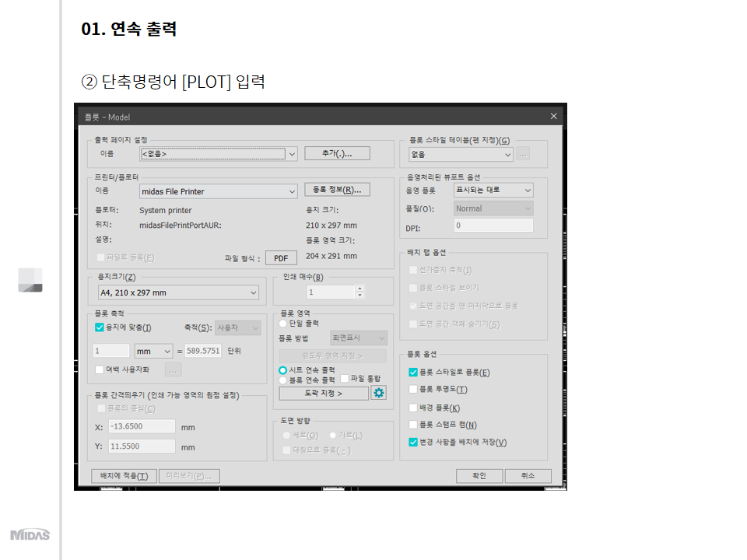The height and width of the screenshot is (560, 747).
Task: Click the midasFilePrintPortAUR: location text
Action: click(x=181, y=226)
